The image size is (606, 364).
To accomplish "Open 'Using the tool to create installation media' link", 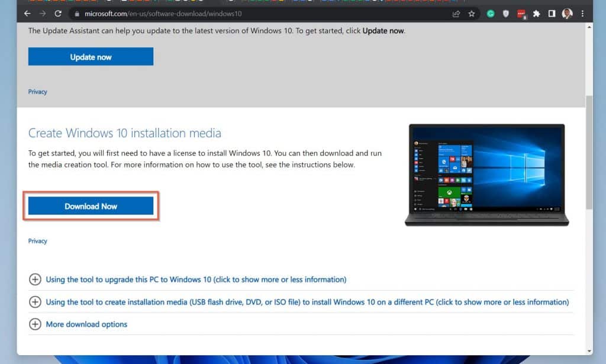I will tap(307, 302).
